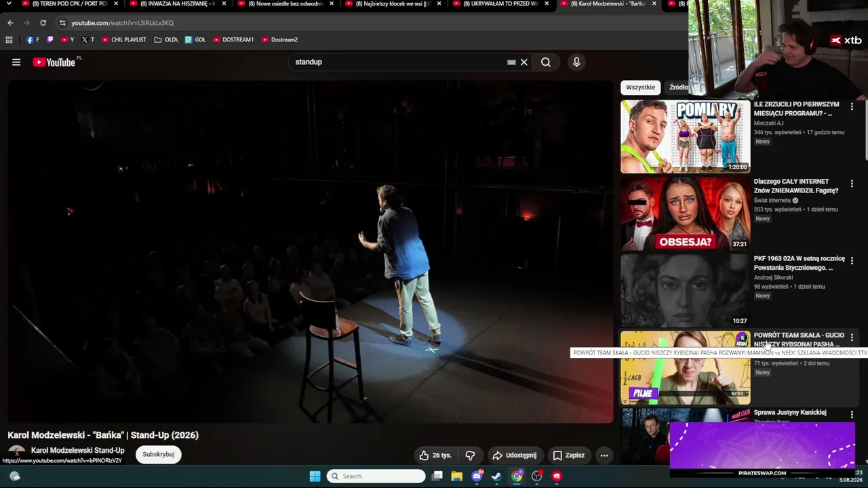
Task: Click the 'Andrzej Sikorski' channel name
Action: point(773,277)
